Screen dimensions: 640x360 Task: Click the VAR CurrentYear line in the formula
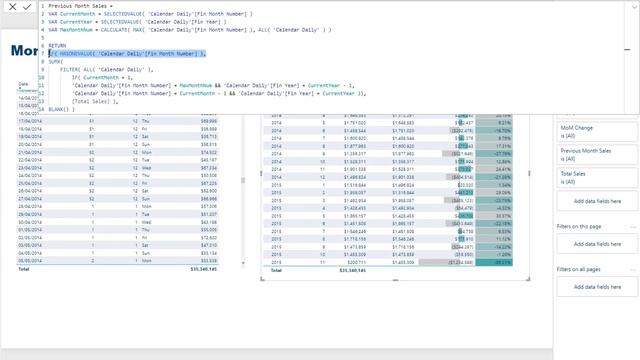pyautogui.click(x=137, y=22)
